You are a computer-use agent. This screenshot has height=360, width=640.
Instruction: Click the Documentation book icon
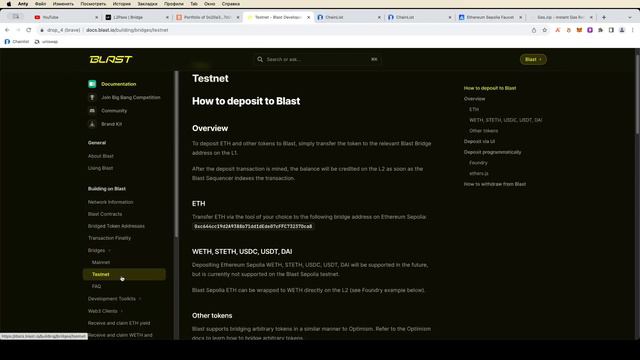(92, 84)
